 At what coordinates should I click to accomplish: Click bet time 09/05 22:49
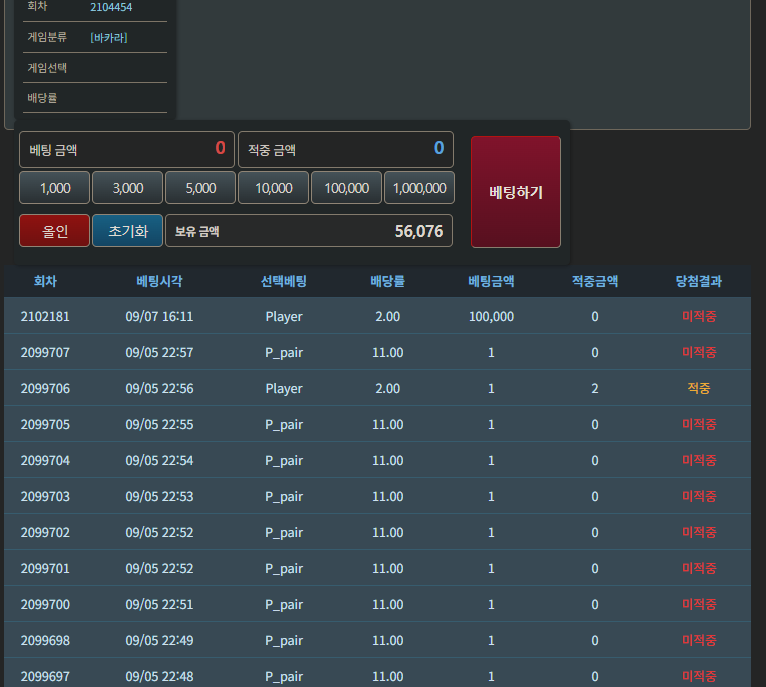tap(159, 641)
